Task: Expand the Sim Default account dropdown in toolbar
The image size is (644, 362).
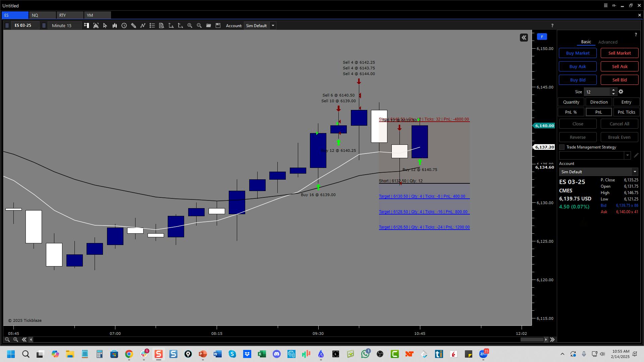Action: [x=273, y=26]
